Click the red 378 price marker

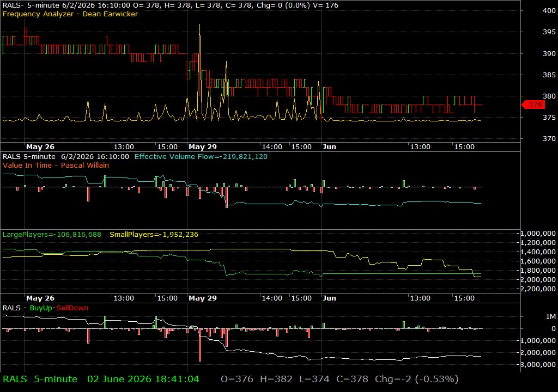[x=533, y=105]
